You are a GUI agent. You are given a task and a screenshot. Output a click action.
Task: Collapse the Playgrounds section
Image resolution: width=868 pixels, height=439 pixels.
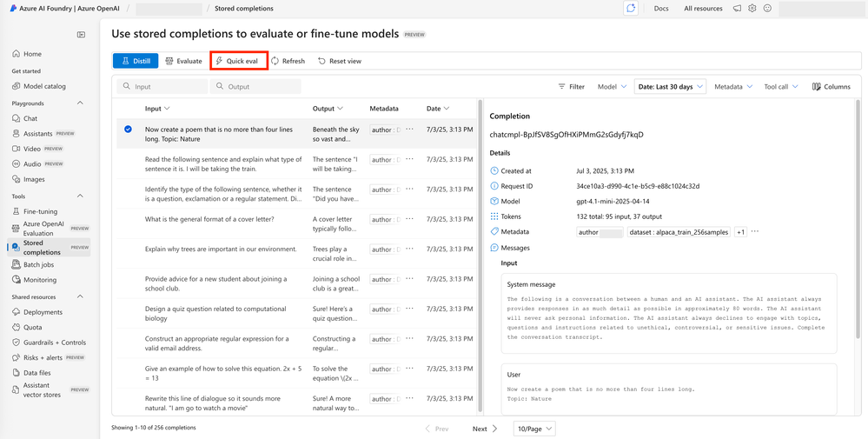[81, 103]
